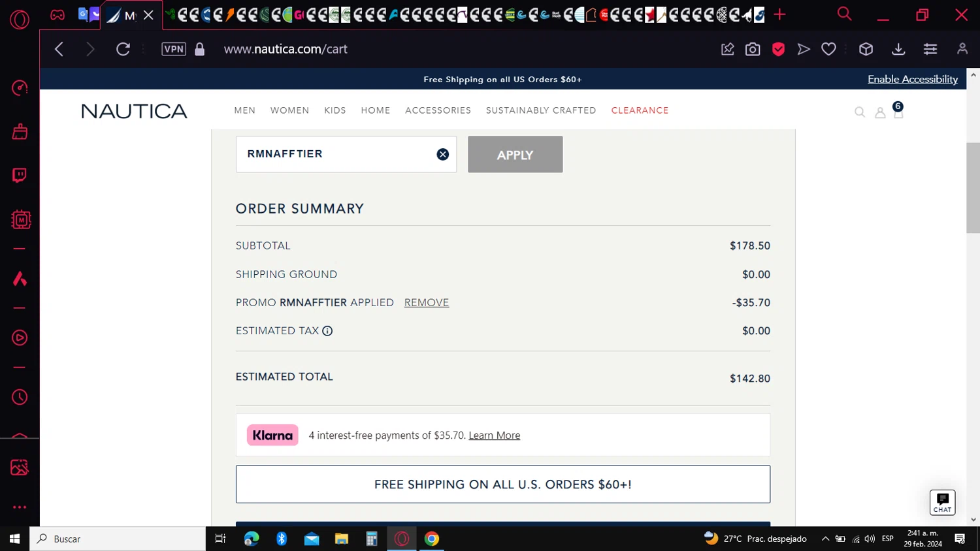Click the APPLY promo button

point(515,154)
